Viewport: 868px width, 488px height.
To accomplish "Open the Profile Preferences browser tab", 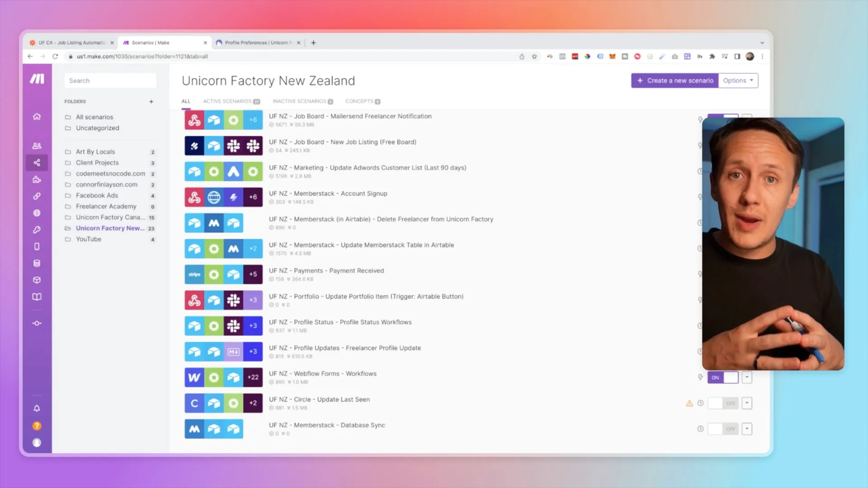I will [255, 42].
